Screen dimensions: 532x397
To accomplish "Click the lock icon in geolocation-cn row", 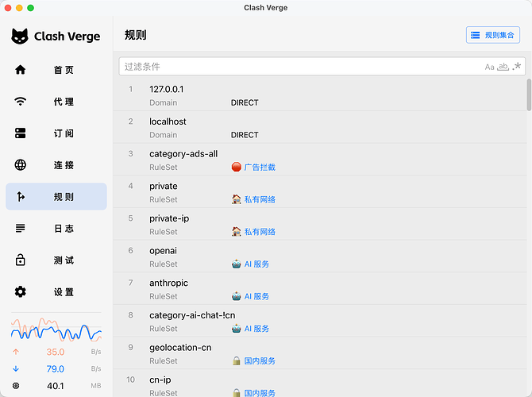I will (237, 360).
